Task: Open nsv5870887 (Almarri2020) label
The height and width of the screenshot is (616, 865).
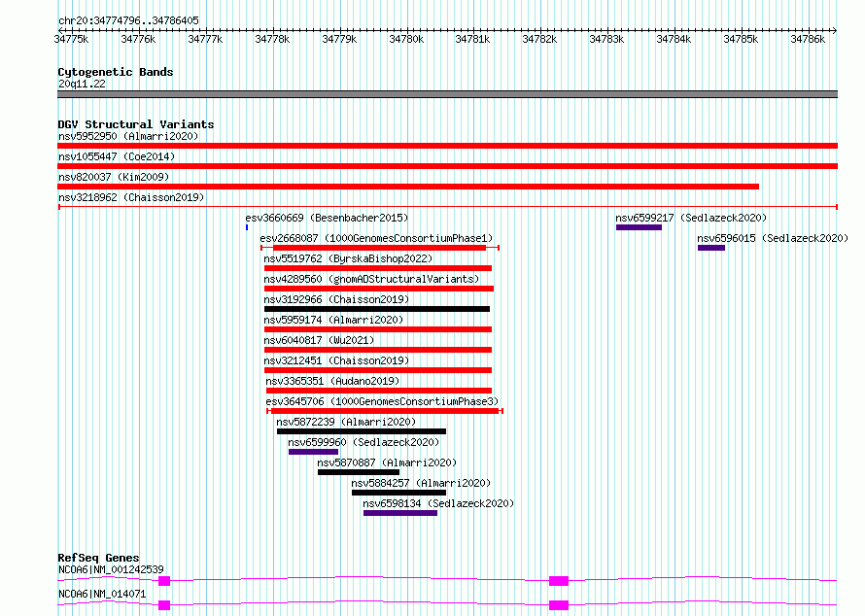Action: click(387, 462)
